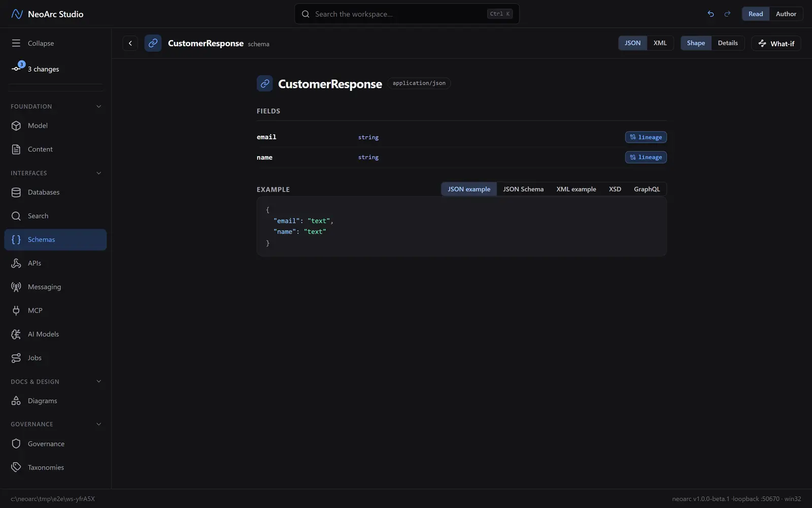Open Taxonomies via its tags icon

16,467
